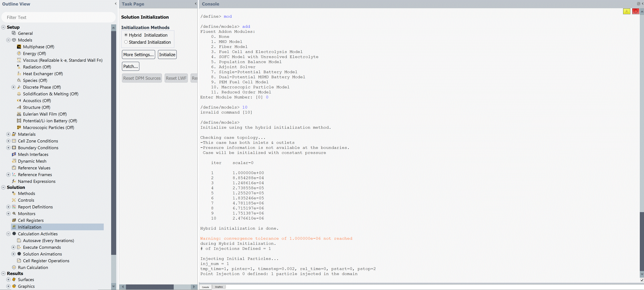Toggle the checkbox at console bottom right

[642, 280]
